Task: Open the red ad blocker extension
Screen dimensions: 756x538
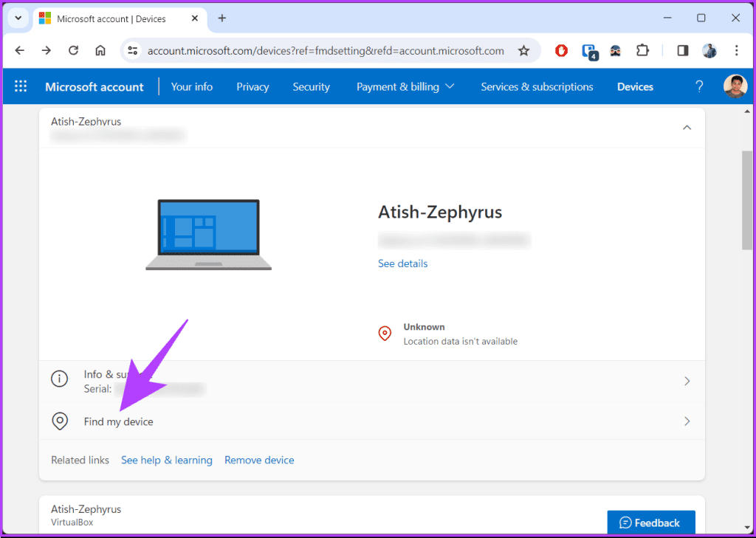Action: coord(561,51)
